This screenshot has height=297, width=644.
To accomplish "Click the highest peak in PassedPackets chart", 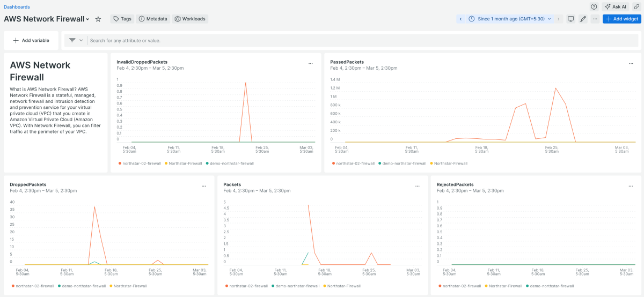I will point(555,88).
